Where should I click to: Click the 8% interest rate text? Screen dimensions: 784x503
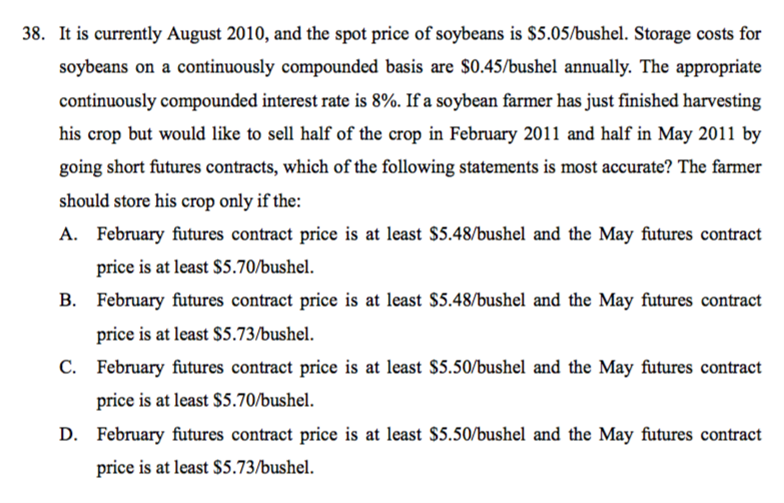386,100
